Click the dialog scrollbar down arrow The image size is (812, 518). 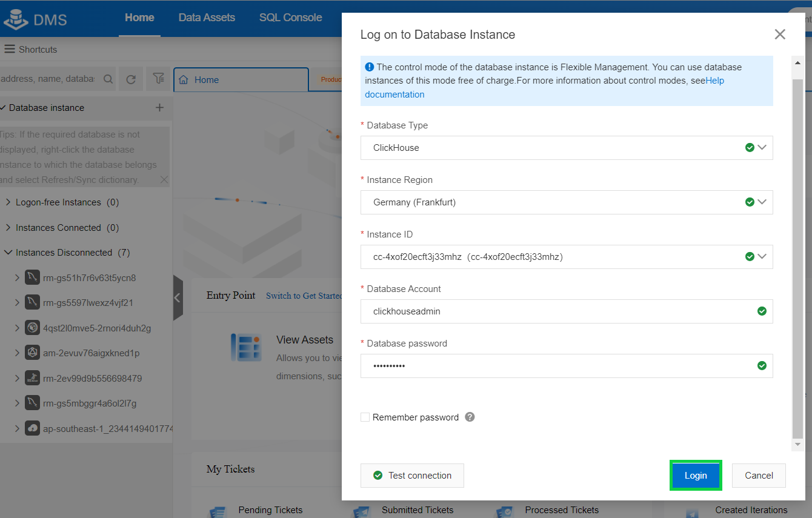point(797,445)
